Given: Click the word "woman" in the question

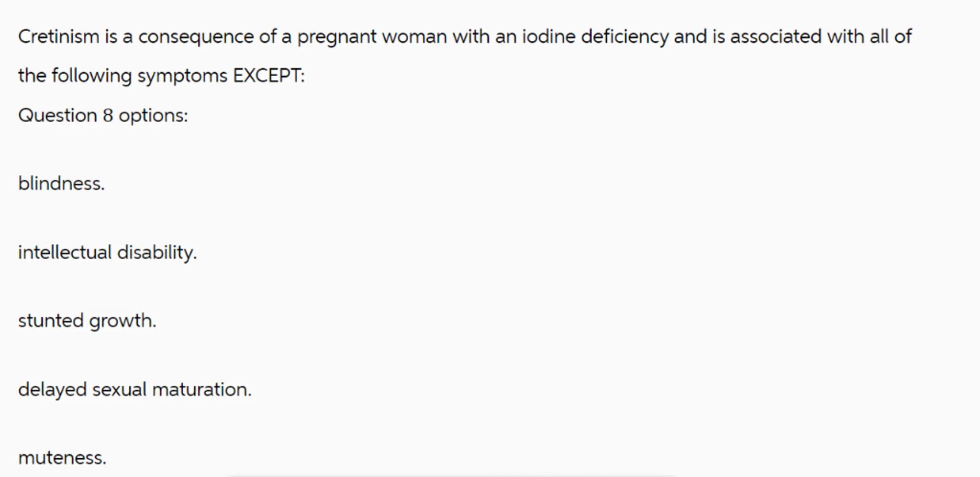Looking at the screenshot, I should click(x=414, y=37).
